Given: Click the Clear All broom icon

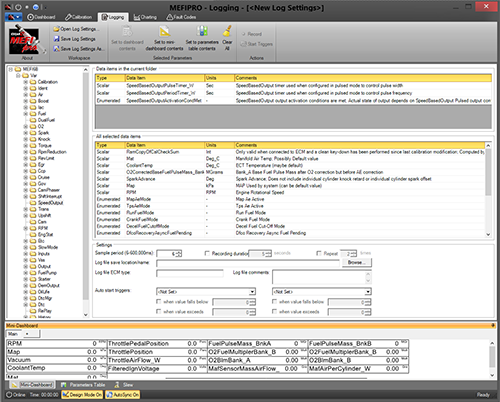Looking at the screenshot, I should 227,31.
